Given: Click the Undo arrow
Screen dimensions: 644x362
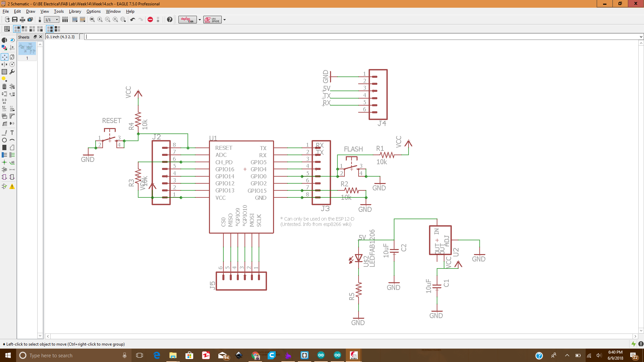Looking at the screenshot, I should pyautogui.click(x=133, y=19).
